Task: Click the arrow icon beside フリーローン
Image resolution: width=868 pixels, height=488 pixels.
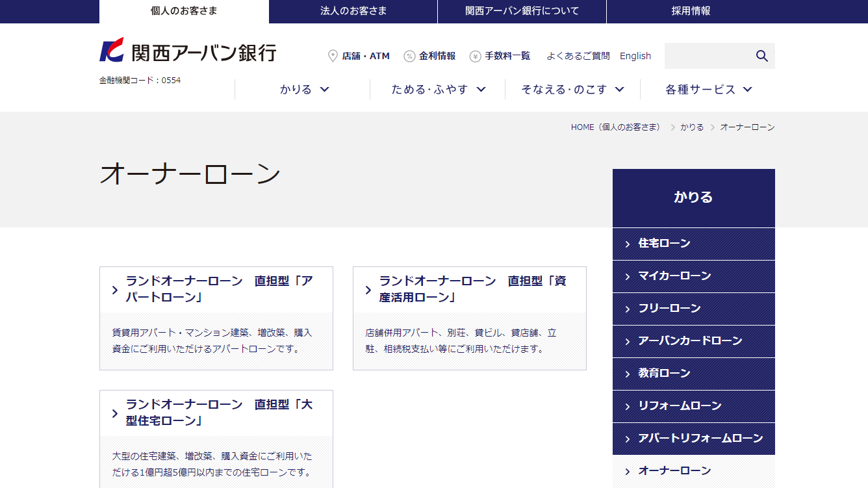Action: coord(628,309)
